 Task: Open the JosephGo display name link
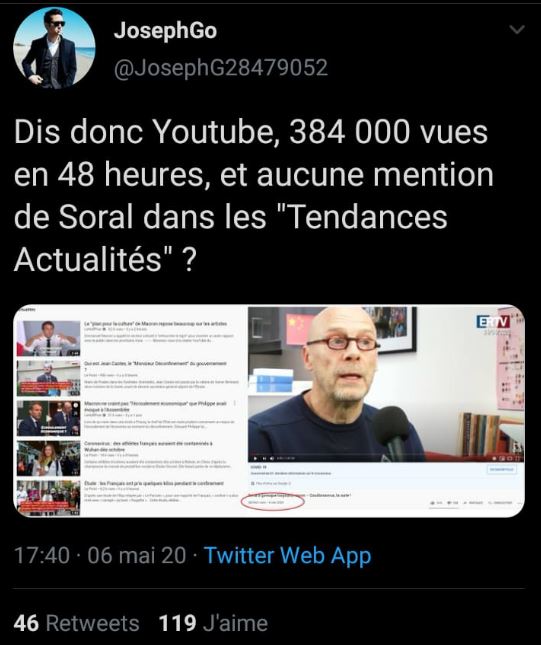click(165, 30)
